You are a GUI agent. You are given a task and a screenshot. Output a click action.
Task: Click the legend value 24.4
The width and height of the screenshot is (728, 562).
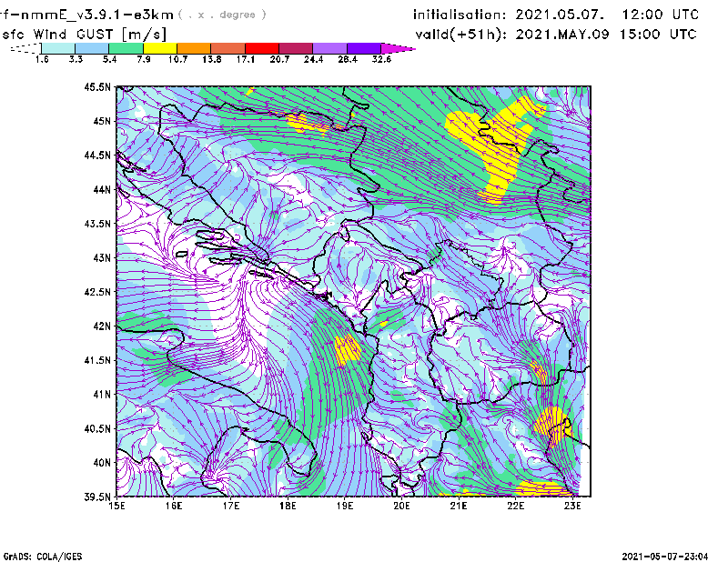(313, 59)
